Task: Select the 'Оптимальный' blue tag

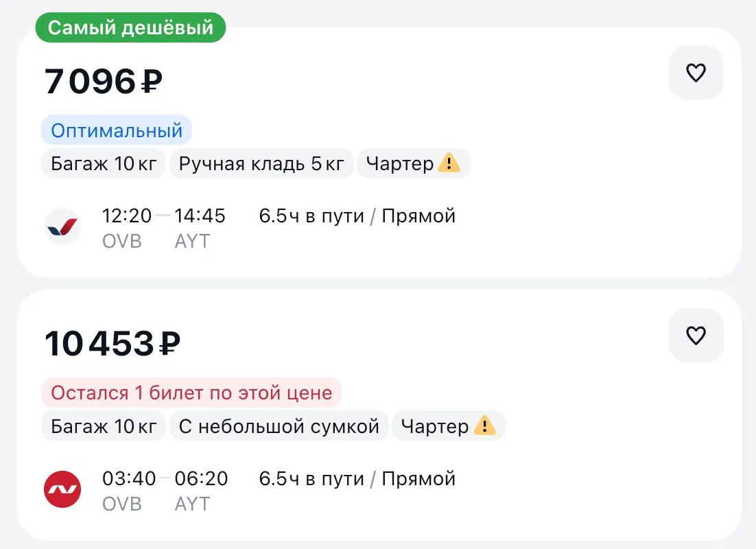Action: coord(117,130)
